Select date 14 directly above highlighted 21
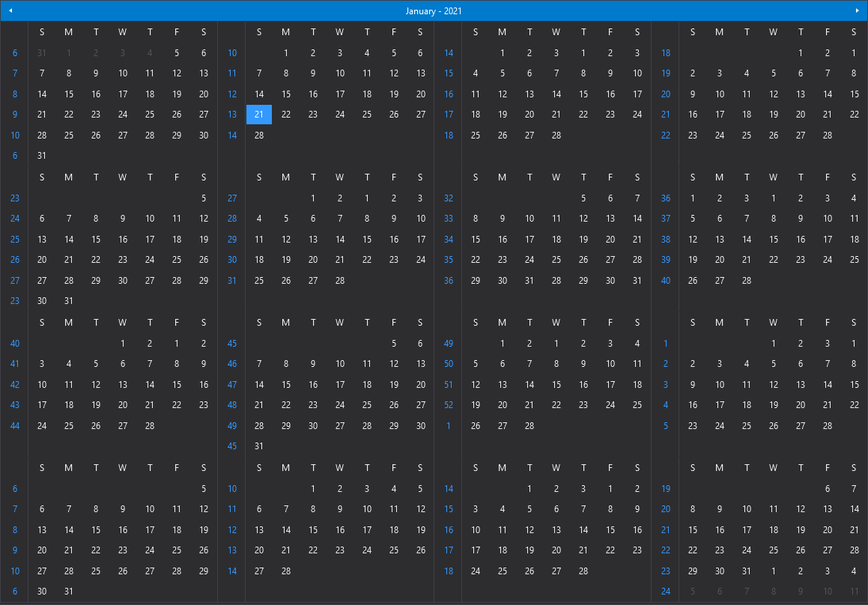This screenshot has height=605, width=868. pos(259,94)
